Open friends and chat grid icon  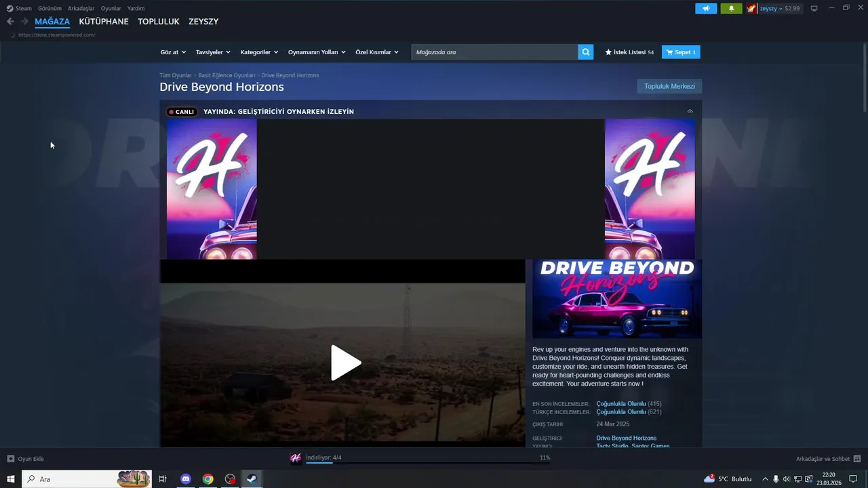pyautogui.click(x=857, y=459)
